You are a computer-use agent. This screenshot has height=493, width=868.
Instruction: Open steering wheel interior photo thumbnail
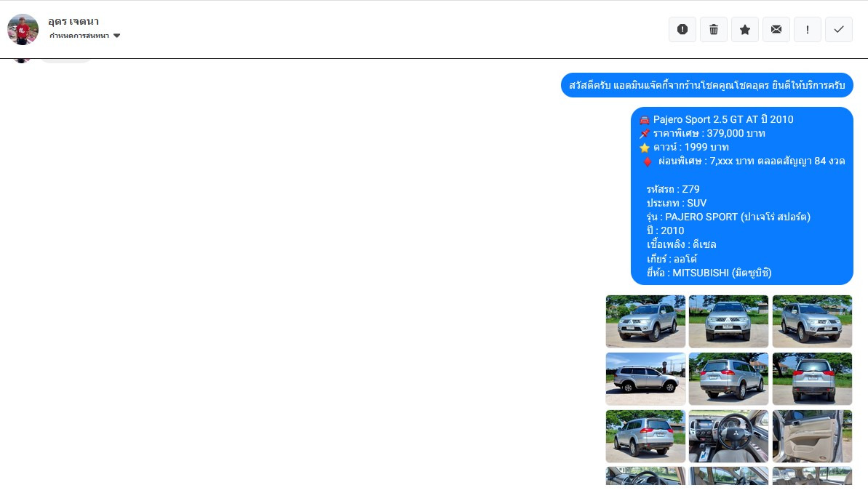pyautogui.click(x=728, y=436)
